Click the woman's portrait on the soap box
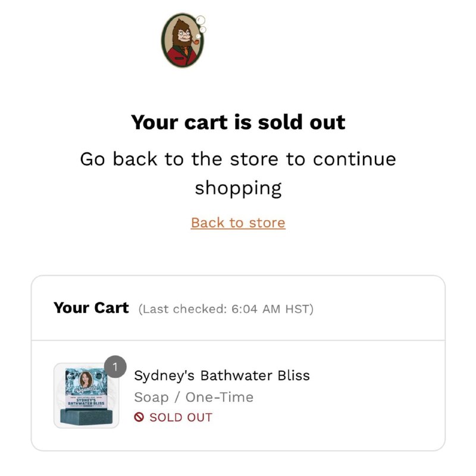 pyautogui.click(x=86, y=379)
